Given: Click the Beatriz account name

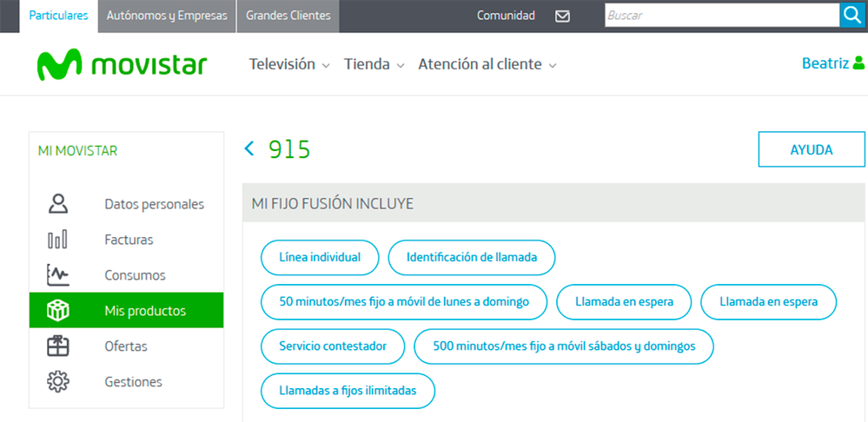Looking at the screenshot, I should [825, 63].
